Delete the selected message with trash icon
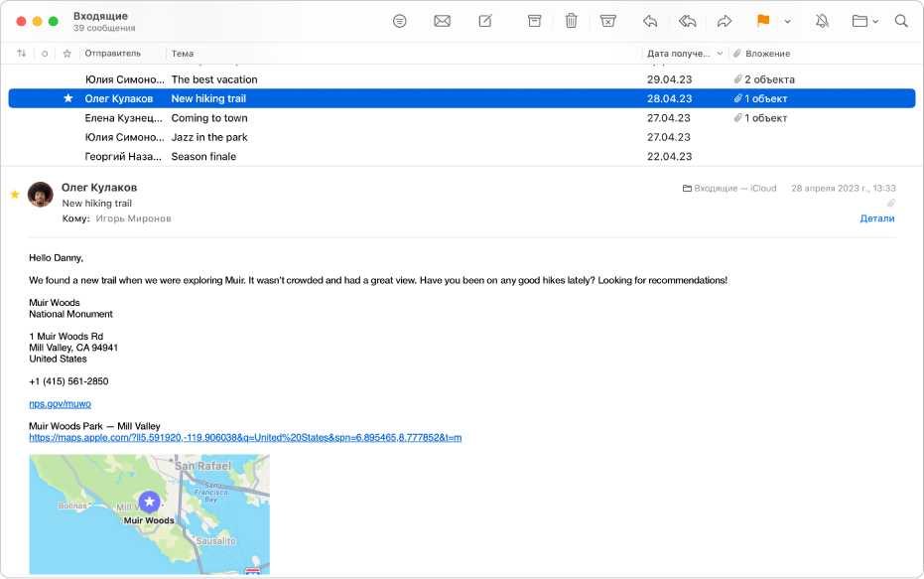Viewport: 924px width, 579px height. pos(571,21)
